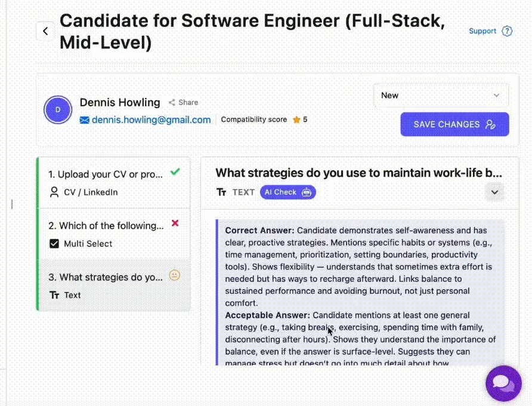Viewport: 532px width, 406px height.
Task: Switch to the Upload your CV step
Action: point(106,173)
